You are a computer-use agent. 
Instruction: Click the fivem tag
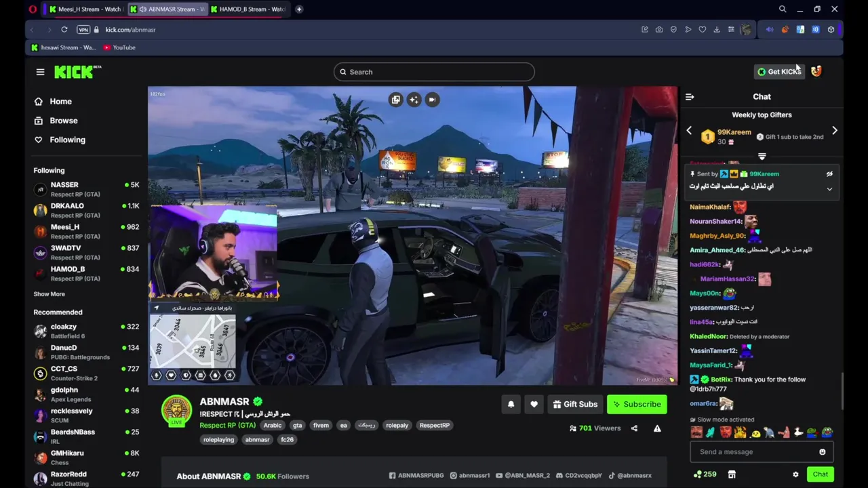321,426
